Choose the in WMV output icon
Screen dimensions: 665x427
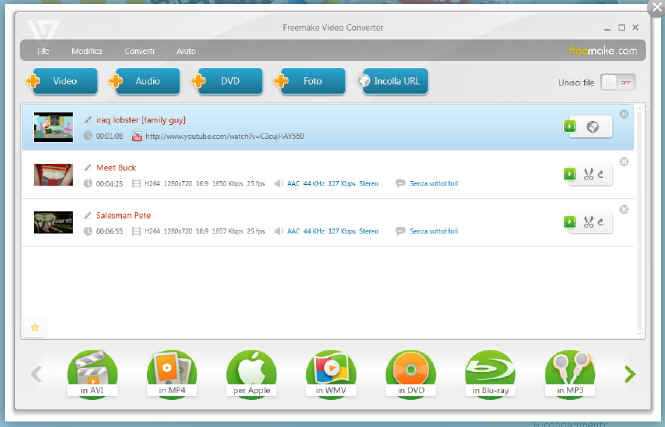click(x=331, y=374)
